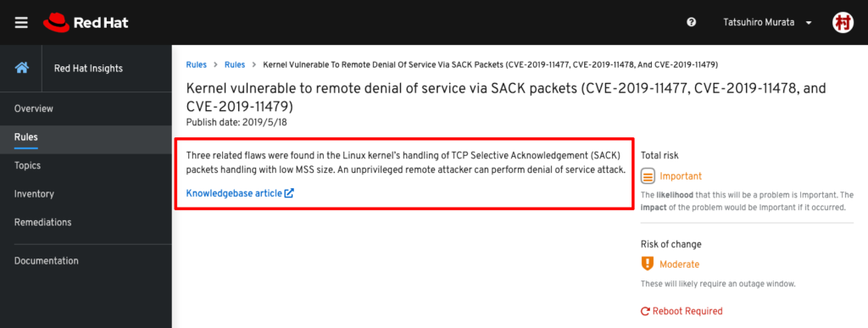Click the second Rules breadcrumb link
This screenshot has width=868, height=328.
(235, 64)
